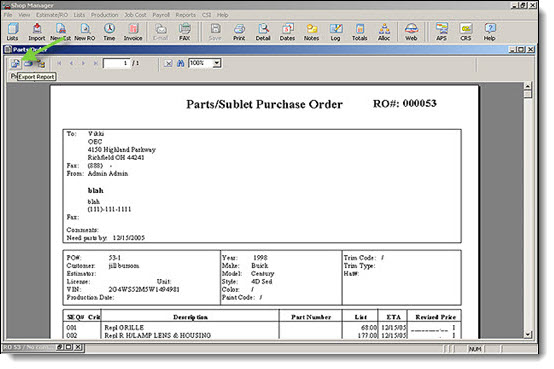Screen dimensions: 554x369
Task: Open the Log toolbar icon
Action: point(336,31)
